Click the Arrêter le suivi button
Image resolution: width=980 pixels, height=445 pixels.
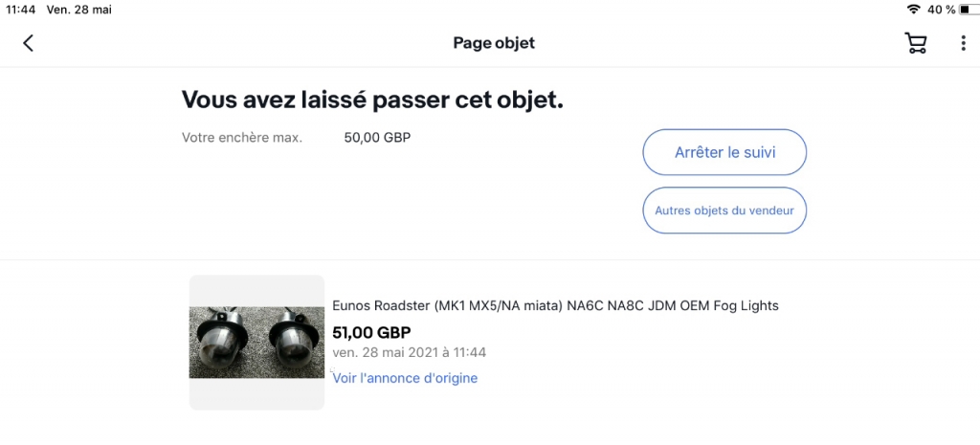point(724,152)
